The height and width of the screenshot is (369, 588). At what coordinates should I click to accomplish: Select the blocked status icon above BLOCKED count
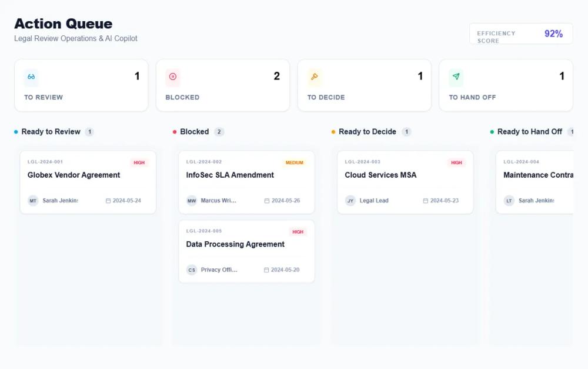click(172, 77)
